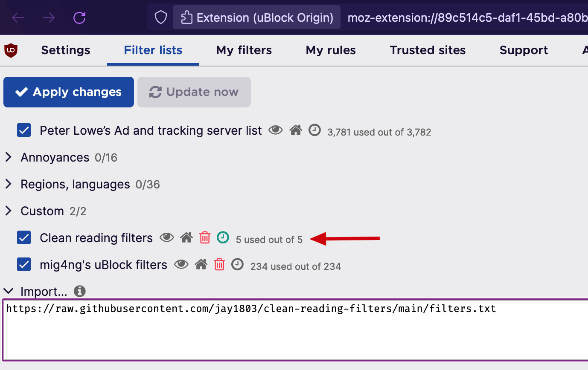Click the '5 used out of 5' text

[x=269, y=240]
